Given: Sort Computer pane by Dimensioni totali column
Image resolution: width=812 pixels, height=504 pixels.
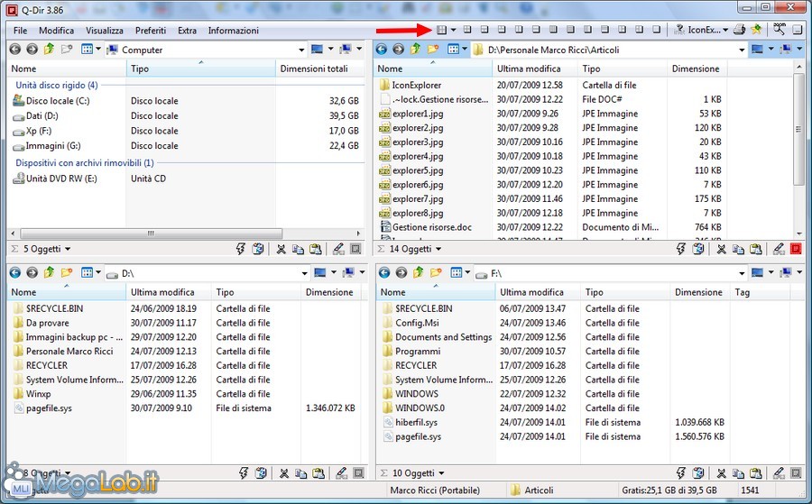Looking at the screenshot, I should click(x=319, y=69).
